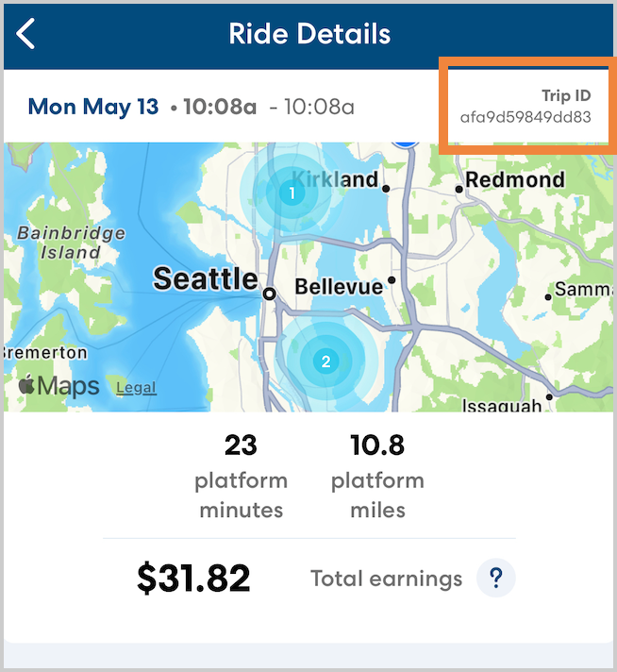617x672 pixels.
Task: Tap dropoff marker 2 on map
Action: [x=325, y=361]
